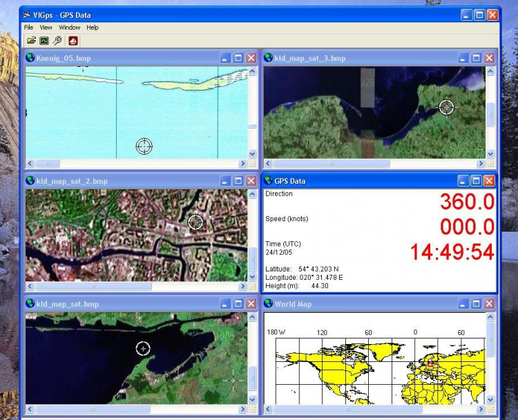Open the View menu
The height and width of the screenshot is (420, 518).
click(x=46, y=28)
